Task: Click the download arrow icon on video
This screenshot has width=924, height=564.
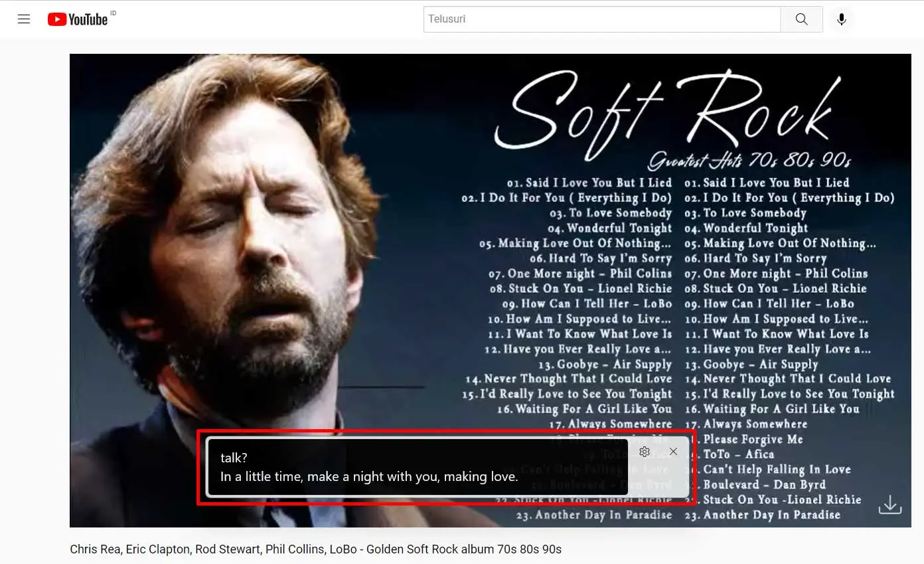Action: pos(889,505)
